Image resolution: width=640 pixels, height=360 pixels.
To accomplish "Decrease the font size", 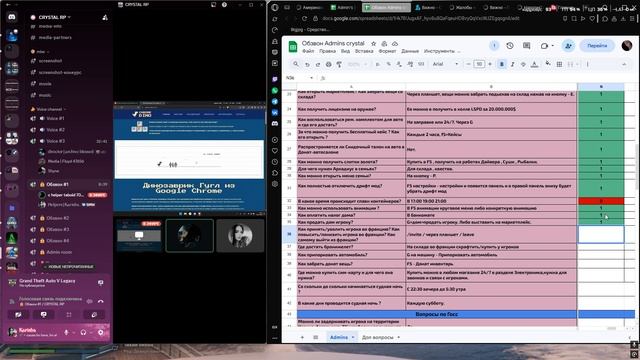I will (469, 64).
